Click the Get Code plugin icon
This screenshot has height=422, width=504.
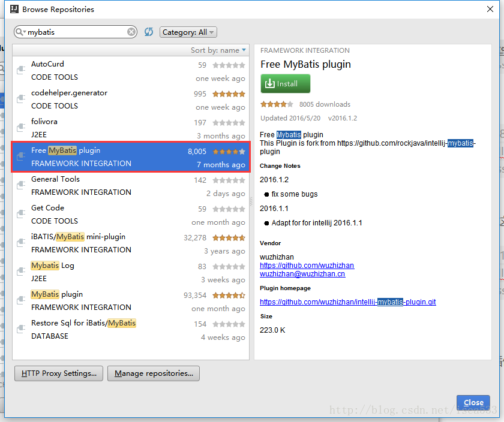point(21,213)
